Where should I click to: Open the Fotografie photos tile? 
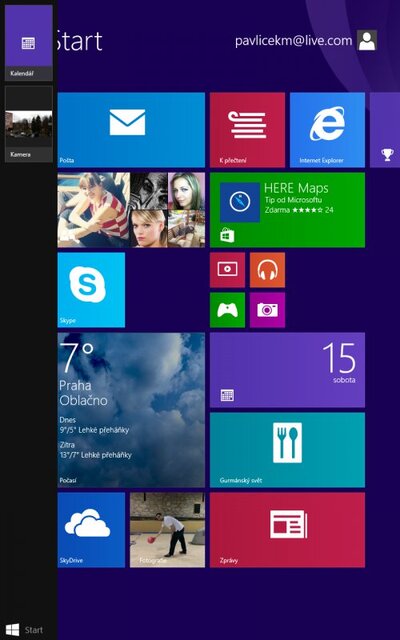167,530
